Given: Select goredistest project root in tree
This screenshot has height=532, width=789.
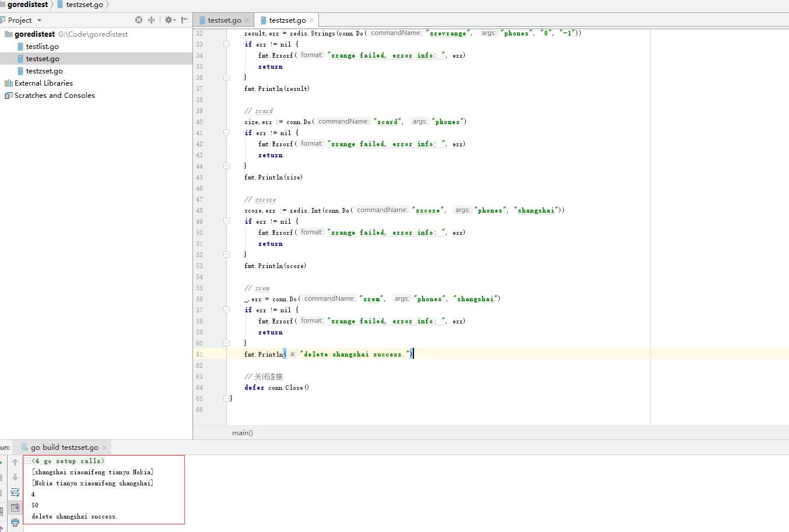Looking at the screenshot, I should click(96, 34).
